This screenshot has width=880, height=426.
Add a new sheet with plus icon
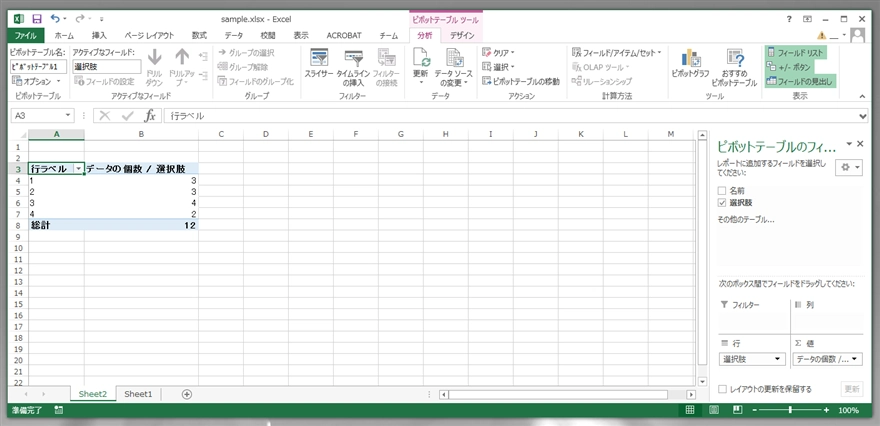187,394
